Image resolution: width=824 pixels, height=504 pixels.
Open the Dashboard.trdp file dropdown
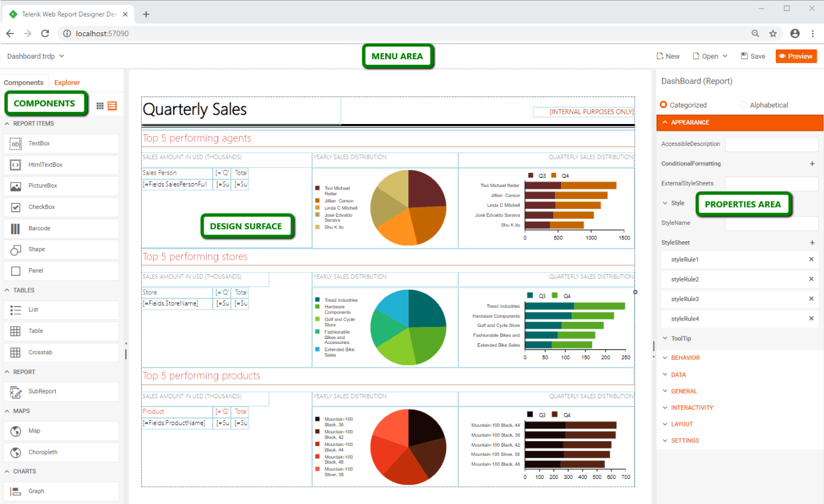pyautogui.click(x=35, y=56)
